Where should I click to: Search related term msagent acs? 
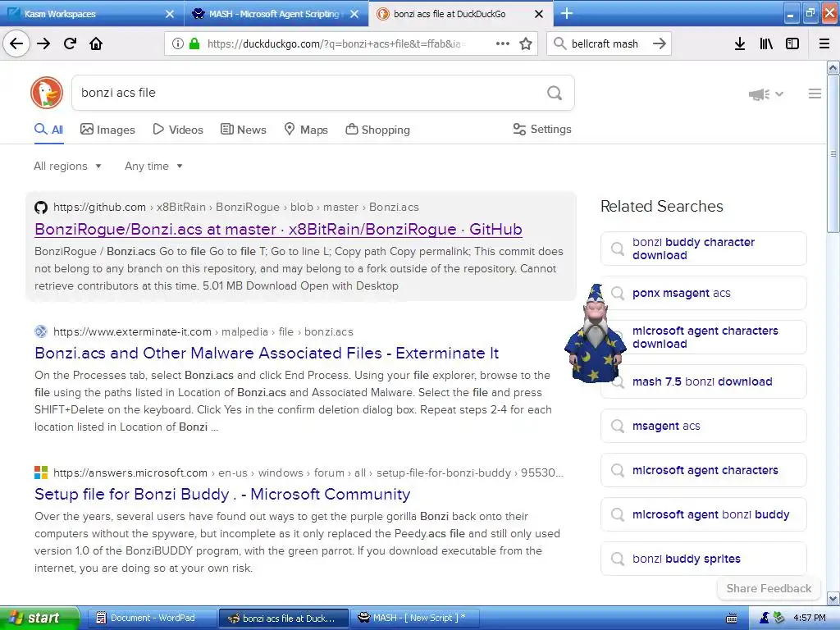pyautogui.click(x=703, y=426)
